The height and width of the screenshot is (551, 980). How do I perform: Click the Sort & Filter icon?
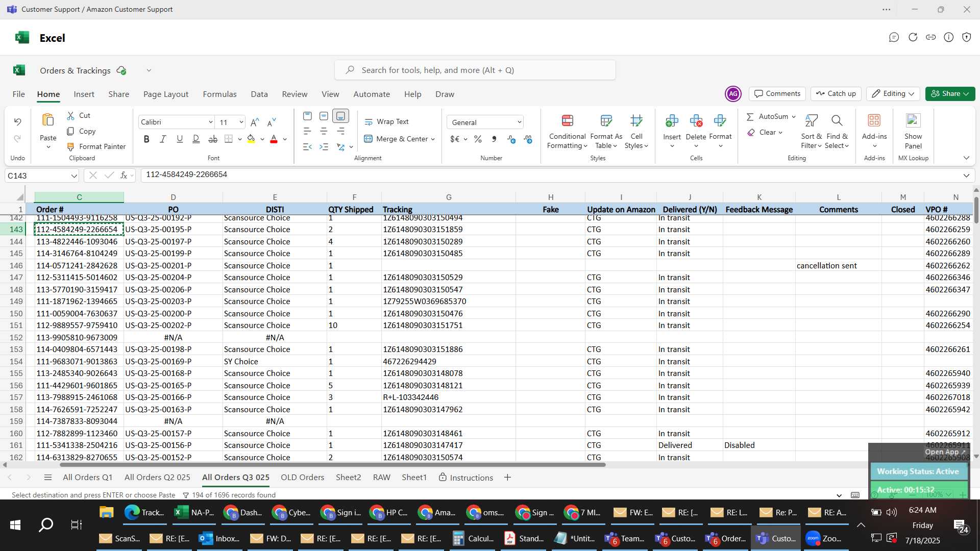(x=811, y=120)
